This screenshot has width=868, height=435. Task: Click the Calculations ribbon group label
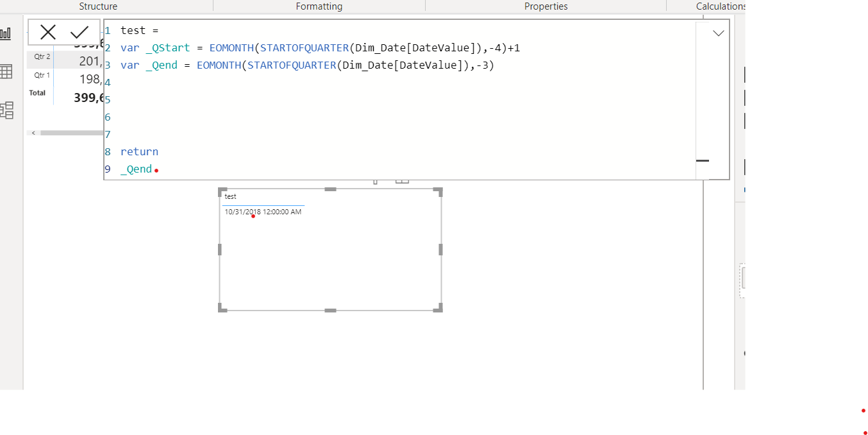721,6
